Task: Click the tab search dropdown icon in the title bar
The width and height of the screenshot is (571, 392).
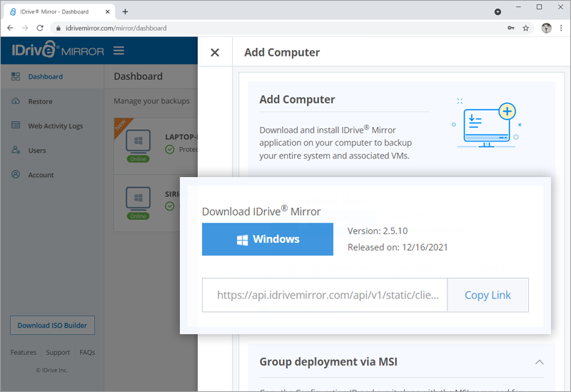Action: coord(497,12)
